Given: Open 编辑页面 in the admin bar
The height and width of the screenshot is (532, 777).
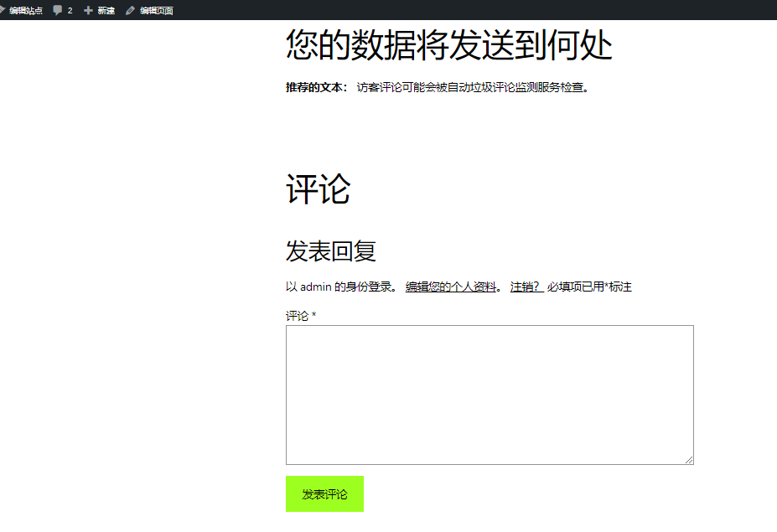Looking at the screenshot, I should [x=156, y=10].
